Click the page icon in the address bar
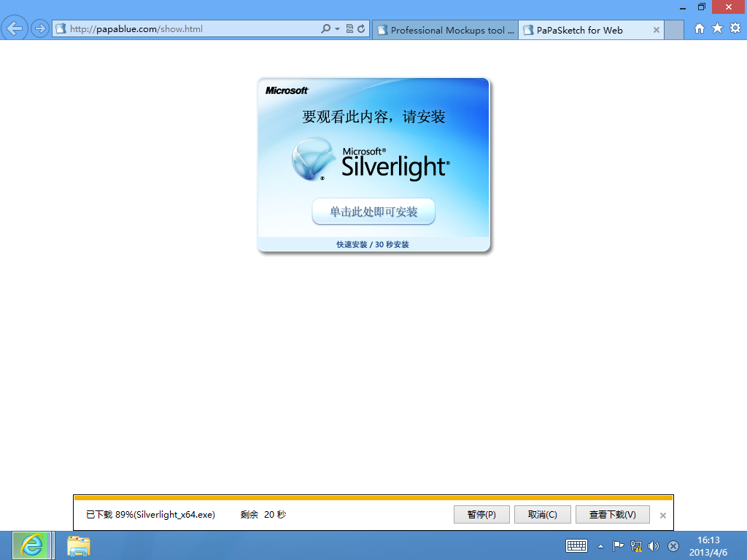This screenshot has height=560, width=747. coord(61,29)
